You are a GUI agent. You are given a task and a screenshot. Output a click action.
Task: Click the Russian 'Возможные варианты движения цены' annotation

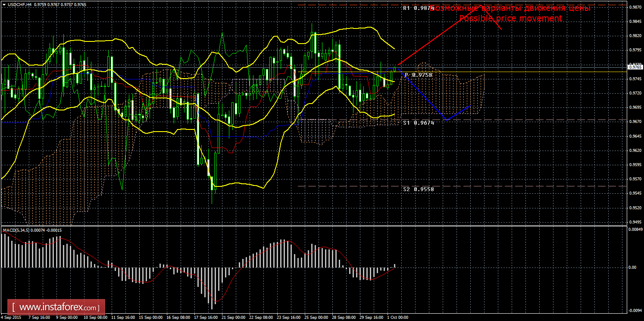coord(510,8)
